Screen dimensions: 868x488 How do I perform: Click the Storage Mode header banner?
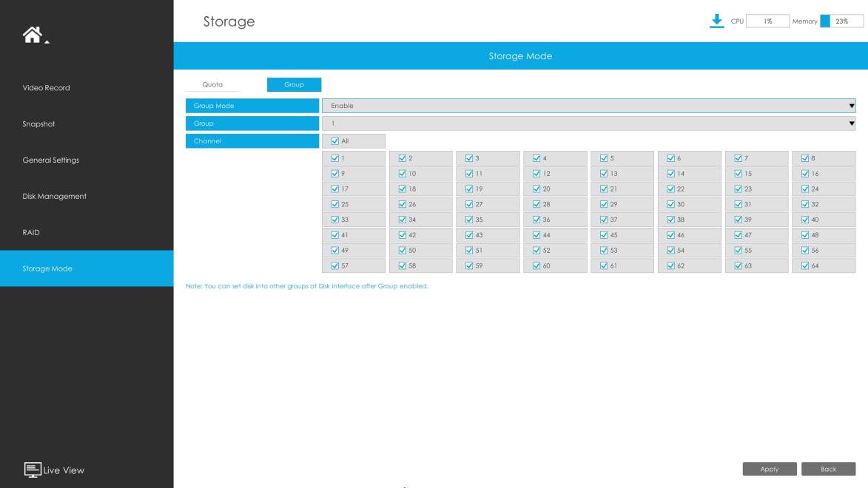point(520,56)
